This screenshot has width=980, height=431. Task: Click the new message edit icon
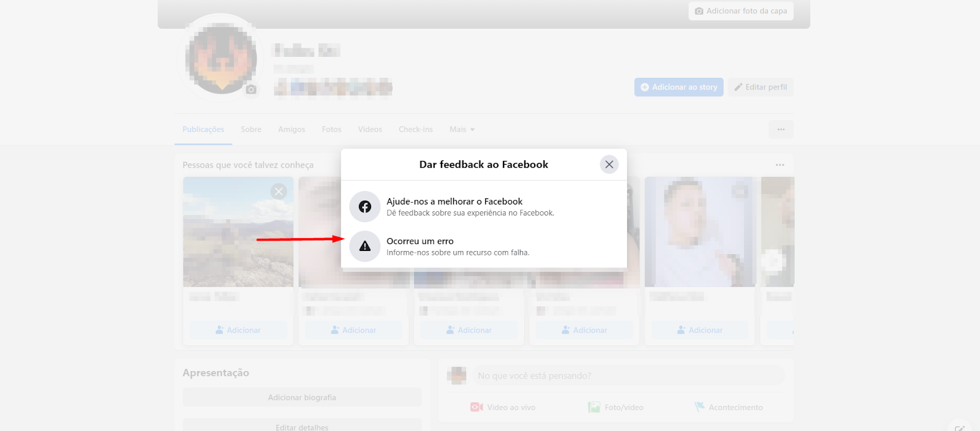coord(960,427)
